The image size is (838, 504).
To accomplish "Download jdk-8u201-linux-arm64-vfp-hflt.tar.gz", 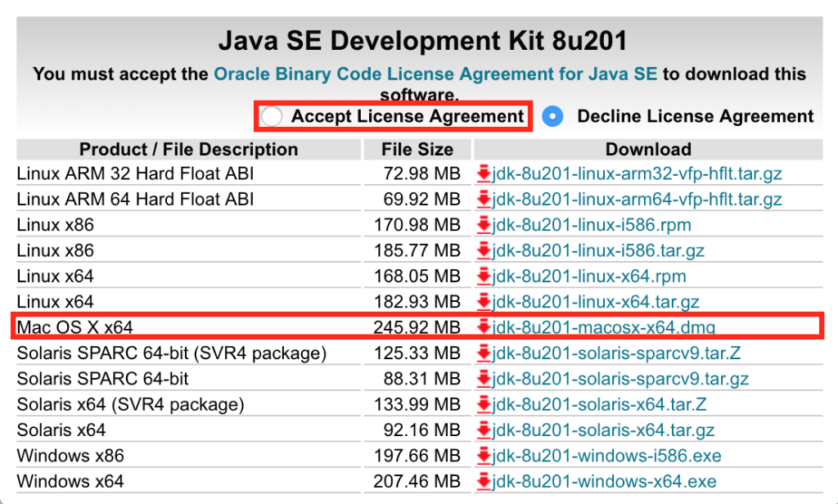I will coord(637,200).
